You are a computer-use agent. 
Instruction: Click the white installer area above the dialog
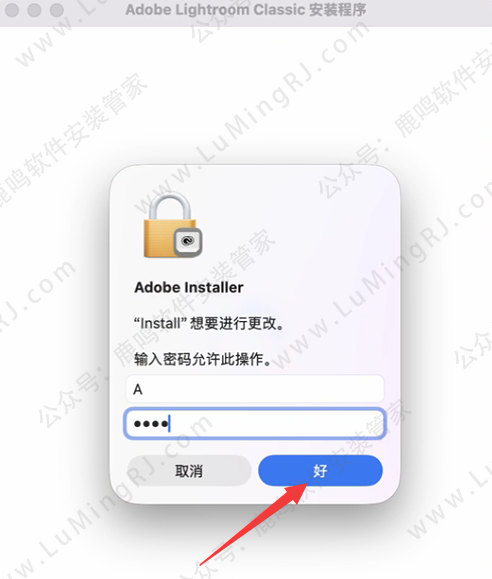(246, 92)
